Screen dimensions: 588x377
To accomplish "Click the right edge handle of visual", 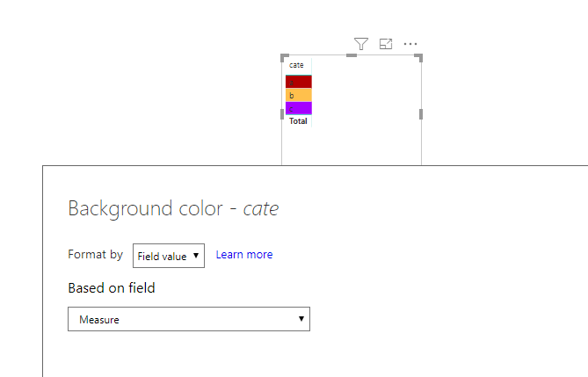I will (x=421, y=114).
